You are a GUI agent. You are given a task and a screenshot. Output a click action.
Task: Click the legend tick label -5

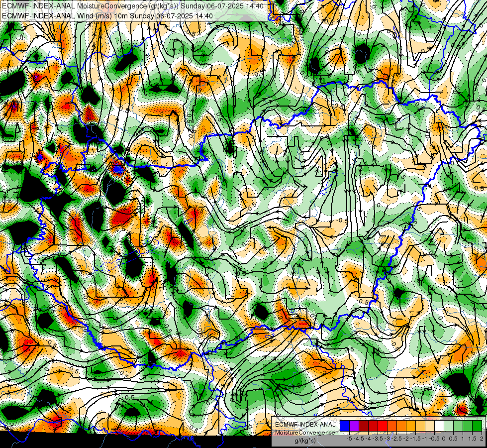click(349, 439)
